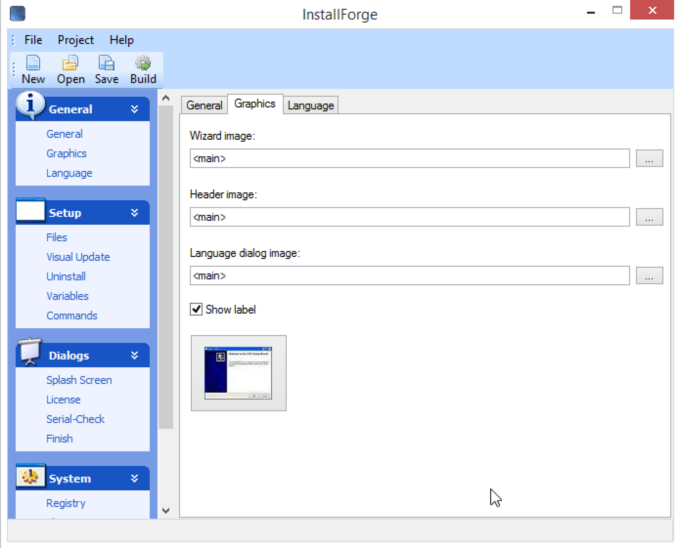Open Registry settings under System
The width and height of the screenshot is (680, 548).
(66, 503)
